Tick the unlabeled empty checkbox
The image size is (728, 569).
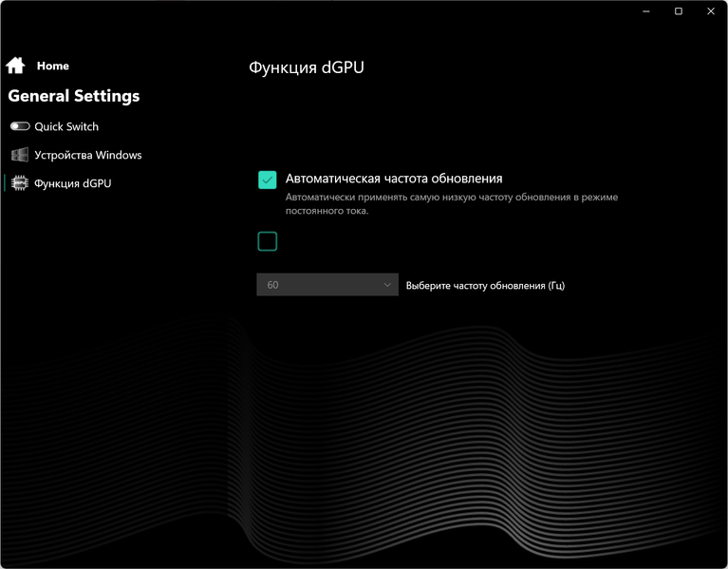(x=268, y=241)
